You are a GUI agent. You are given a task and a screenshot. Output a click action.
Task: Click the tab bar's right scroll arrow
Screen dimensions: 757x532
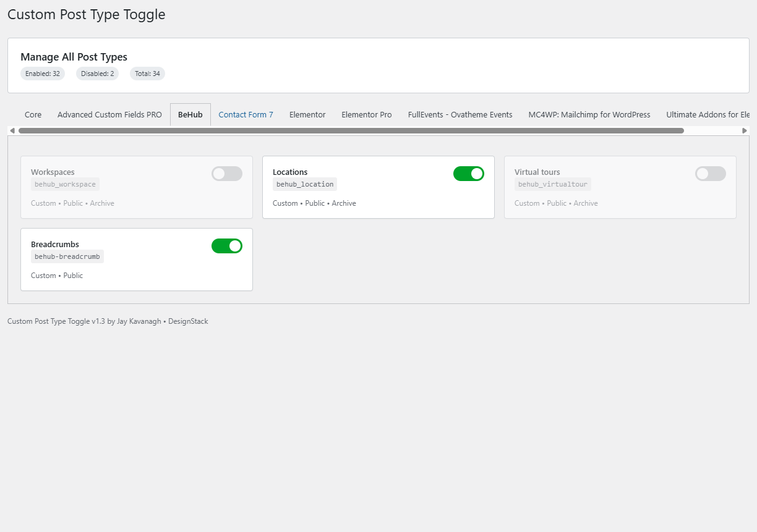[745, 130]
